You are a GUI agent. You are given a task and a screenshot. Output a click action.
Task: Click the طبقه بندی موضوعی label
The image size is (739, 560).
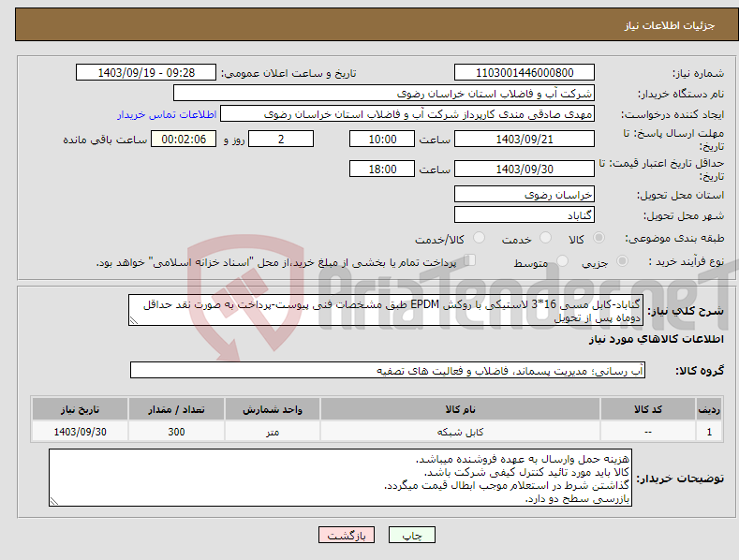[x=674, y=239]
